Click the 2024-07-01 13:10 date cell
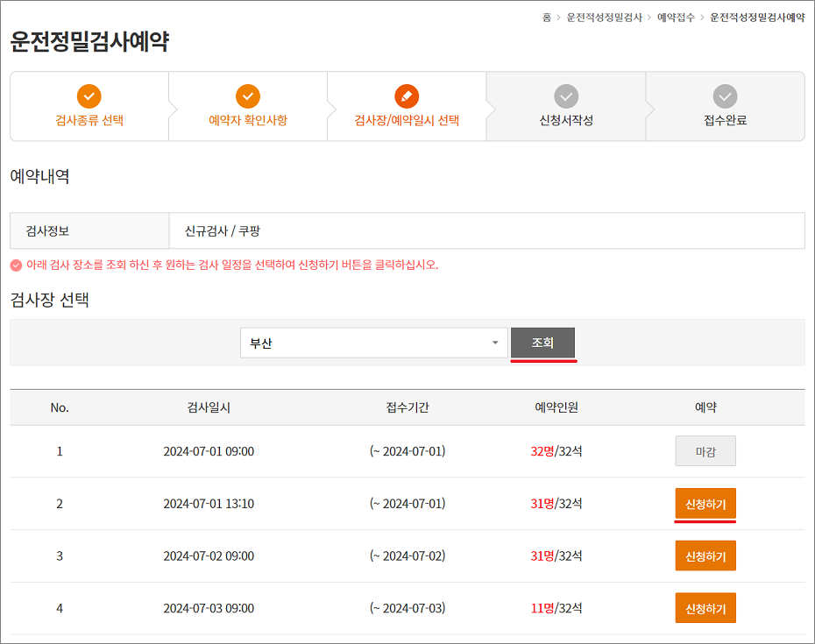This screenshot has height=644, width=815. pyautogui.click(x=209, y=504)
